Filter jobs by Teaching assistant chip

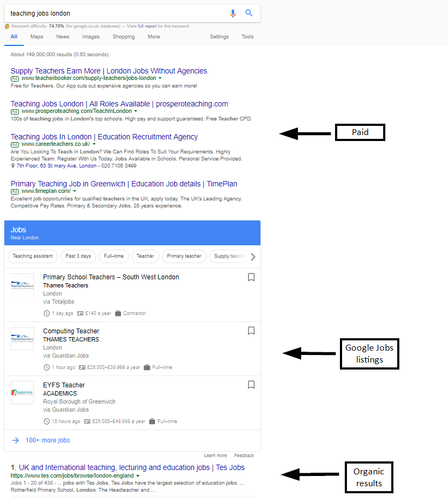[33, 256]
